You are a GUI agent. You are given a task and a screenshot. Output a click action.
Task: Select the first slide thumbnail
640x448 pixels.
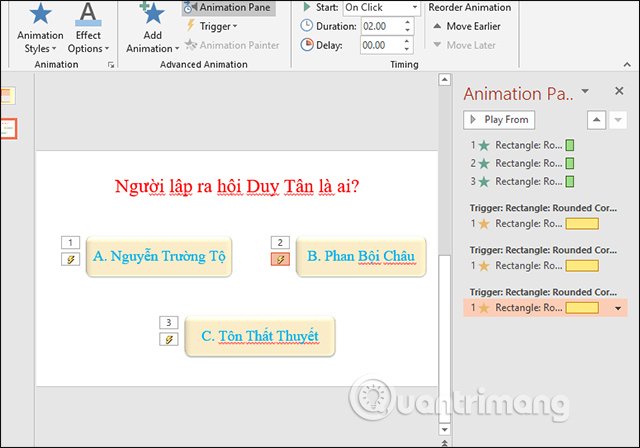coord(7,96)
